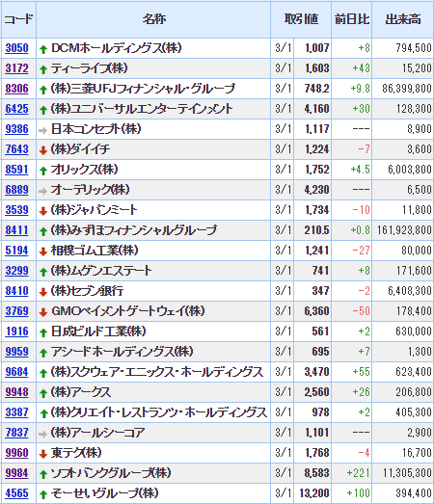Click up arrow beside クリエイト・レストランツ・ホールディングス
The height and width of the screenshot is (504, 434).
pos(43,414)
